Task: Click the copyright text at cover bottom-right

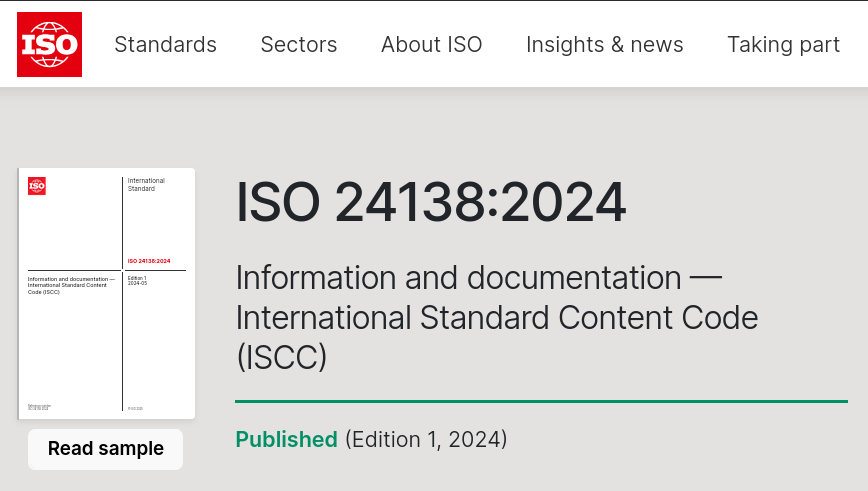Action: coord(135,408)
